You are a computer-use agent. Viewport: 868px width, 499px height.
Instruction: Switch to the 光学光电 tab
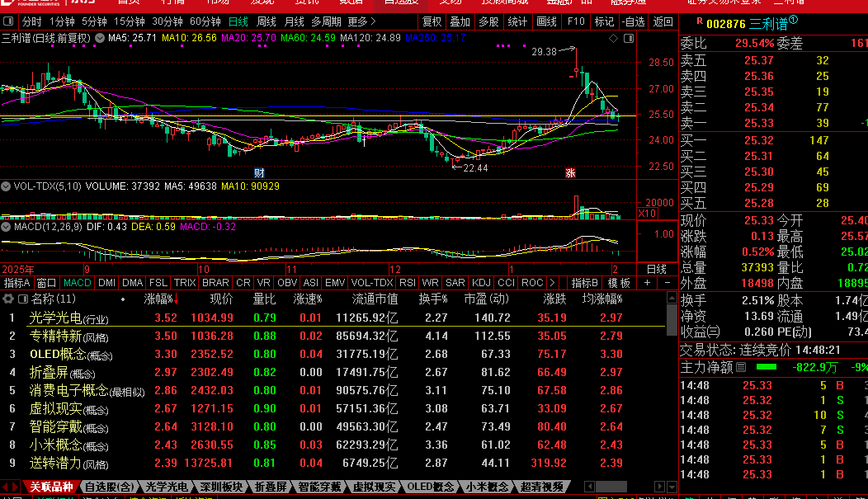point(166,487)
